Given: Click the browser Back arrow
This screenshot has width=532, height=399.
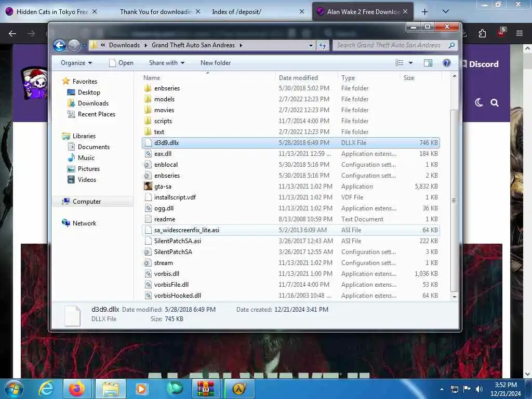Looking at the screenshot, I should point(12,33).
